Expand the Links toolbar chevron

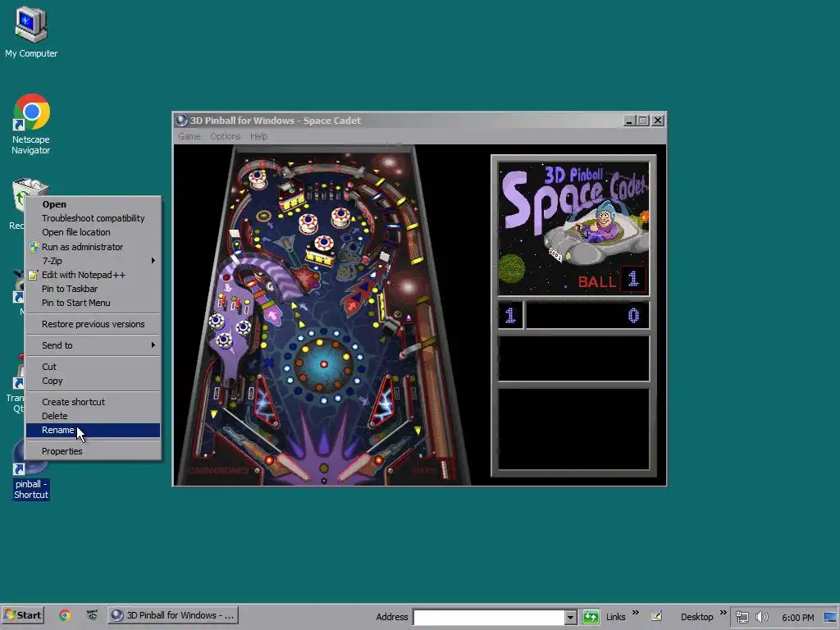(636, 612)
